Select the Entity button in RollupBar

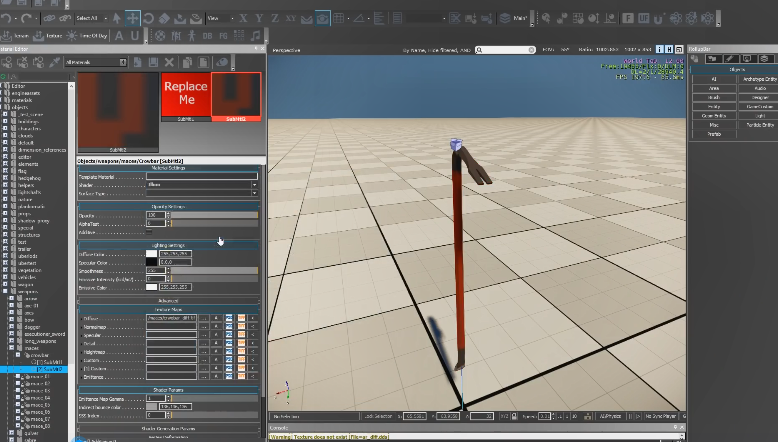coord(713,106)
